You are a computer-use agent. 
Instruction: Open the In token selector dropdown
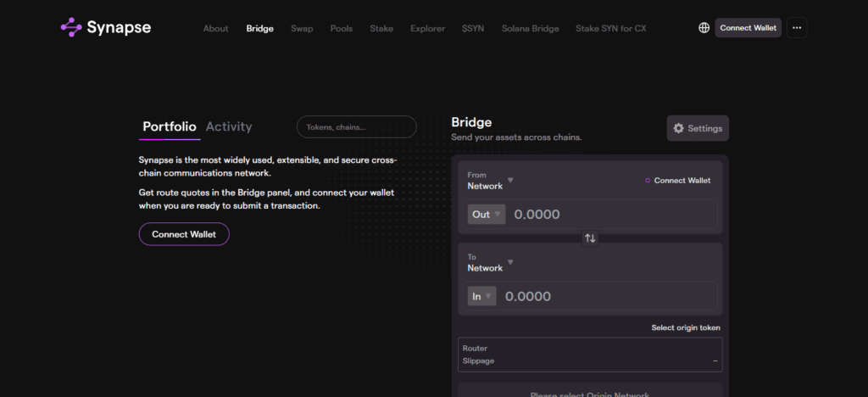[481, 296]
